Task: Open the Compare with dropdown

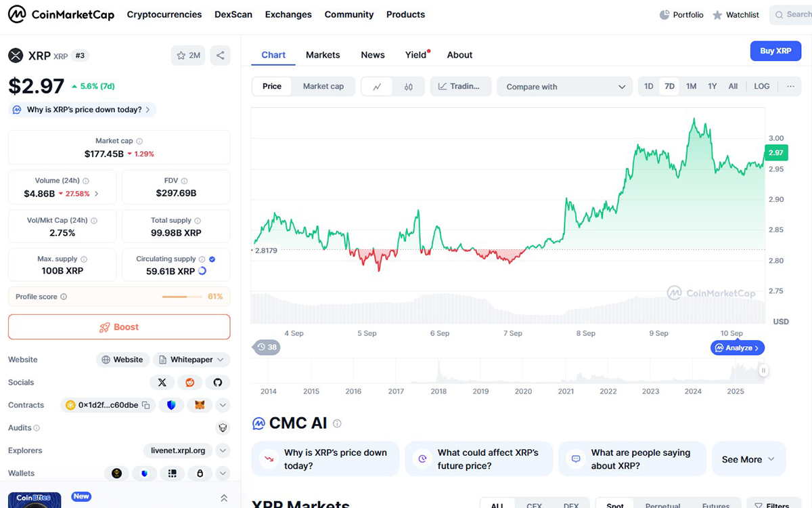Action: pos(564,86)
